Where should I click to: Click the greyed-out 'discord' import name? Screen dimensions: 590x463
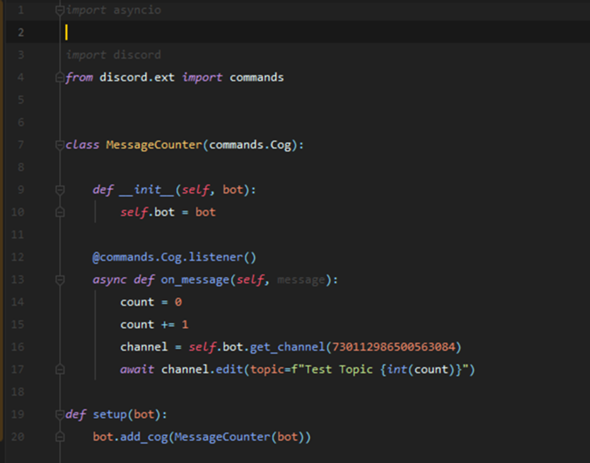(x=137, y=55)
